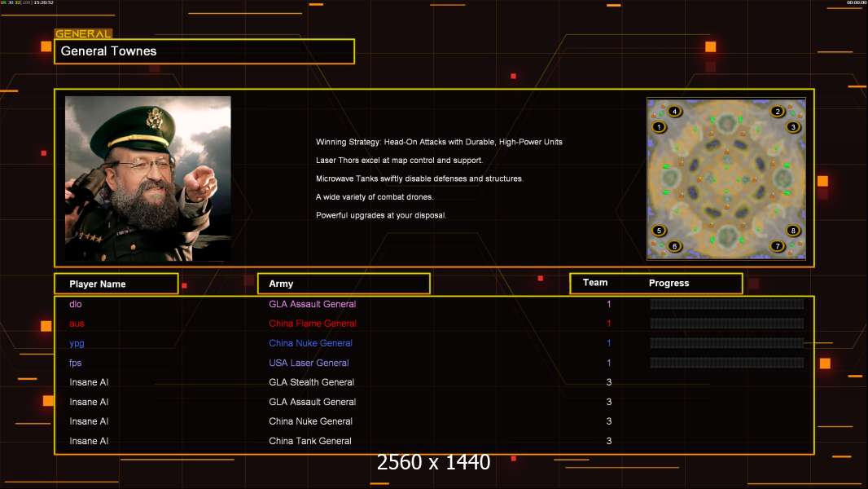This screenshot has width=868, height=489.
Task: Choose start position 7 on minimap
Action: click(x=778, y=246)
